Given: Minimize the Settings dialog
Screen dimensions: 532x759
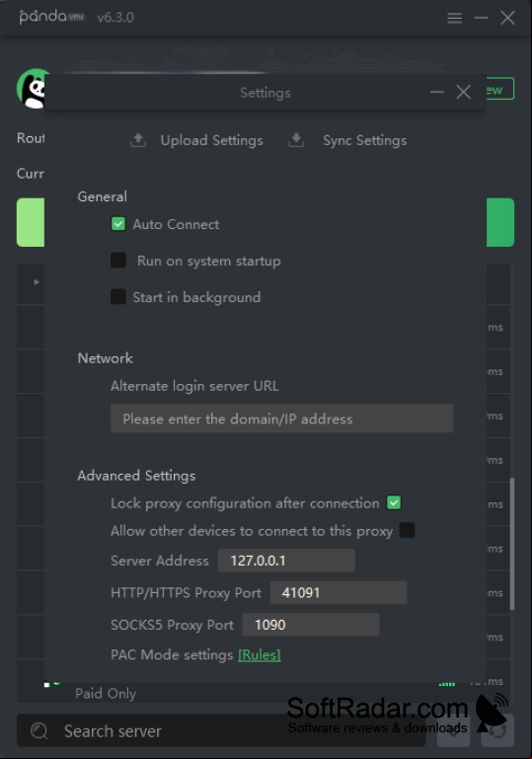Looking at the screenshot, I should pyautogui.click(x=436, y=92).
